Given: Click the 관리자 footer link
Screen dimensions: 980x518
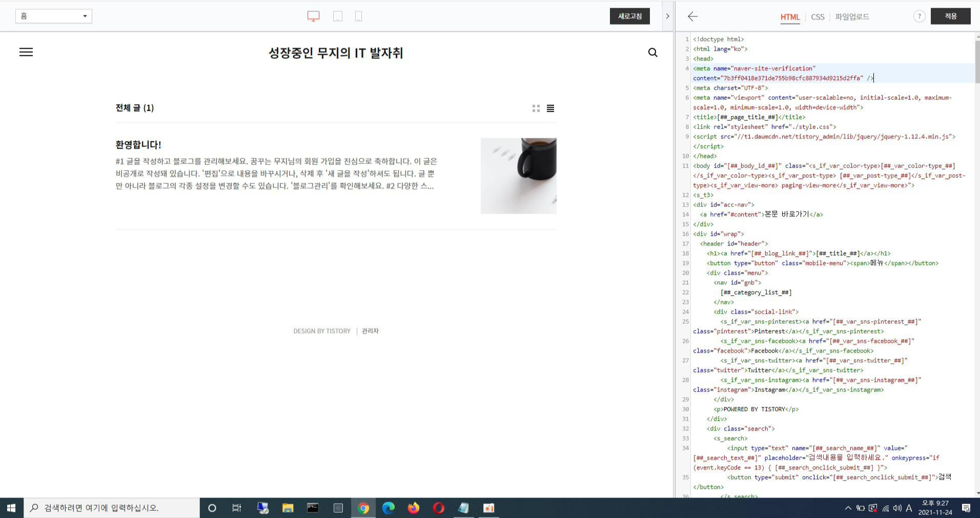Looking at the screenshot, I should point(370,331).
